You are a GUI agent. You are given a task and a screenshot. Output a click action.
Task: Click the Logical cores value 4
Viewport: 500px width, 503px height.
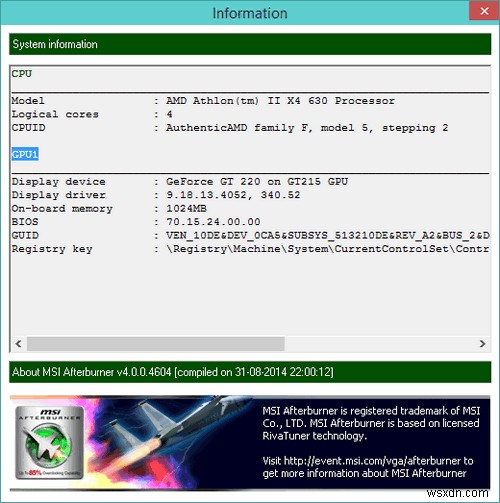coord(169,114)
